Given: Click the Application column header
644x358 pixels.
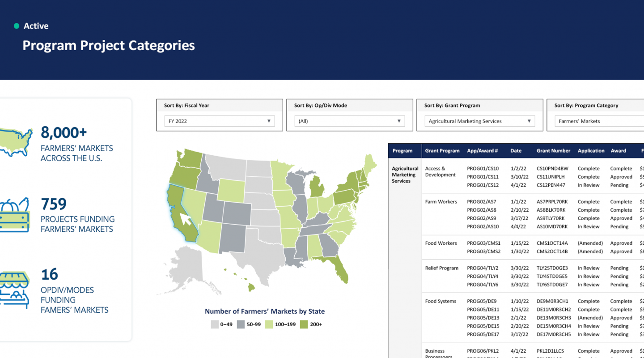Looking at the screenshot, I should point(591,151).
